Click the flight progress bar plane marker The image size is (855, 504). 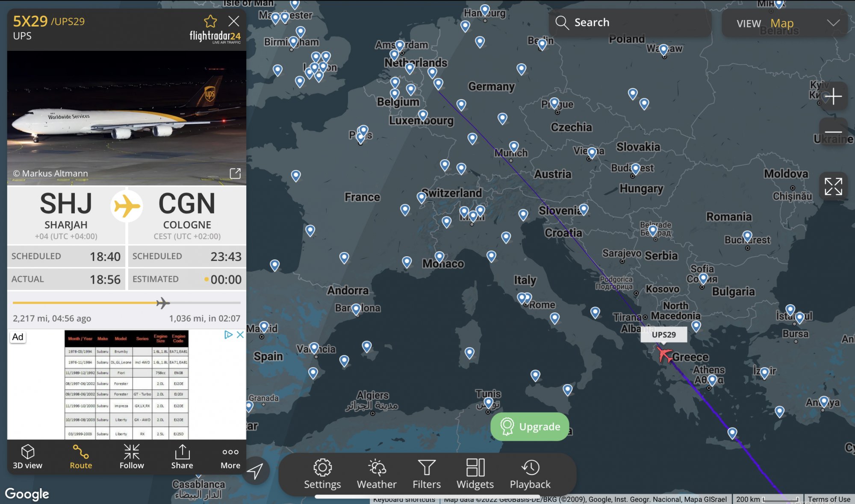[162, 303]
